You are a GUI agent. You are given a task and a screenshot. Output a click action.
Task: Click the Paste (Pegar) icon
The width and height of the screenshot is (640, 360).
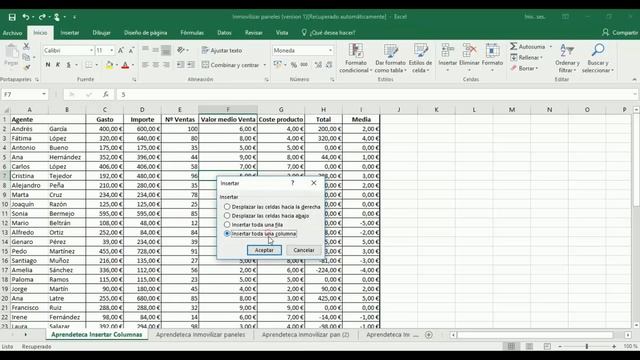click(x=11, y=55)
